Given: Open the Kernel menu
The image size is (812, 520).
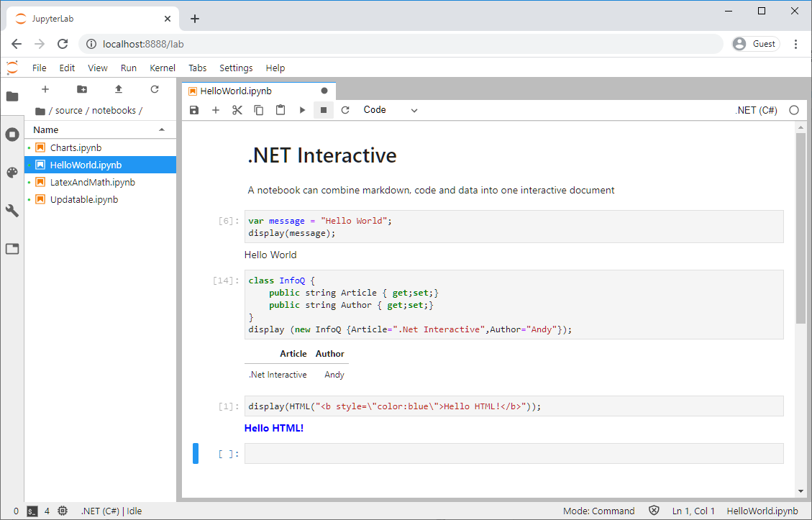Looking at the screenshot, I should [163, 68].
